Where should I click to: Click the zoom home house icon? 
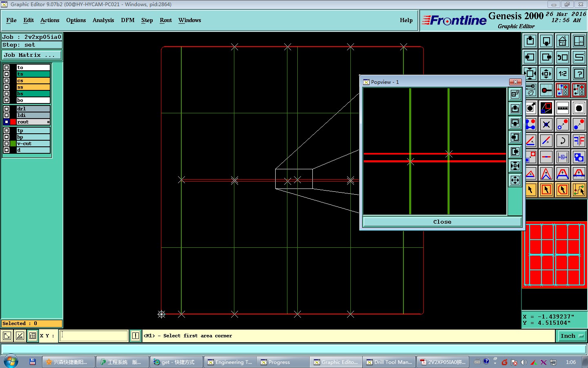pos(563,41)
